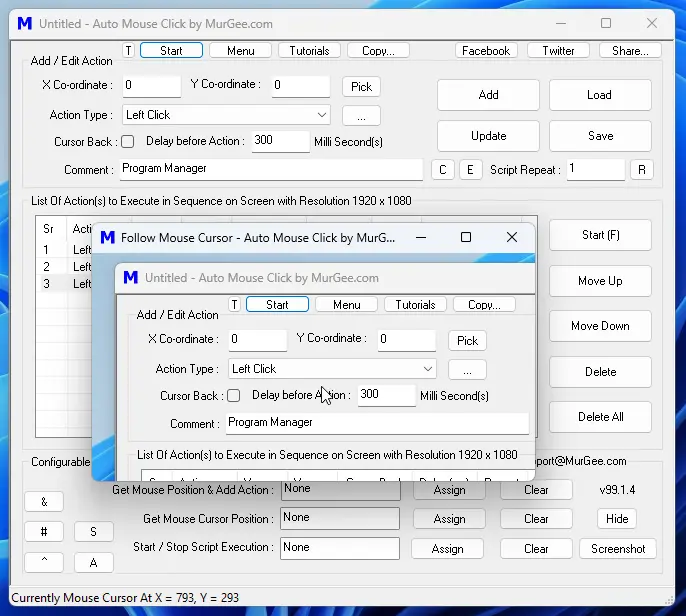Screen dimensions: 686x616
Task: Close the Follow Mouse Cursor window
Action: pos(511,237)
